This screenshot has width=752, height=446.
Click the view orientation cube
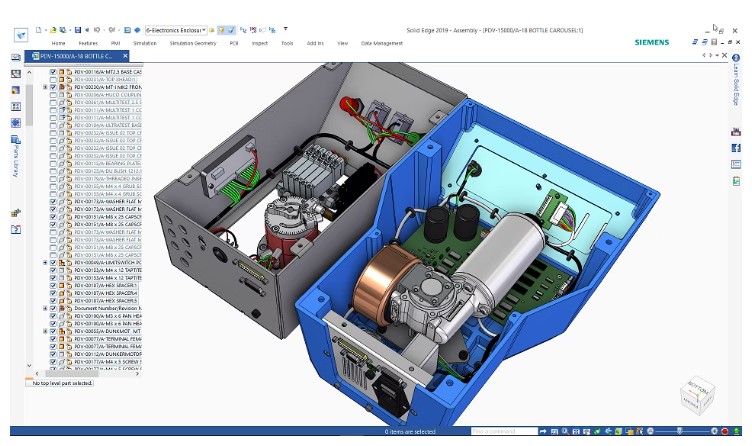click(697, 396)
